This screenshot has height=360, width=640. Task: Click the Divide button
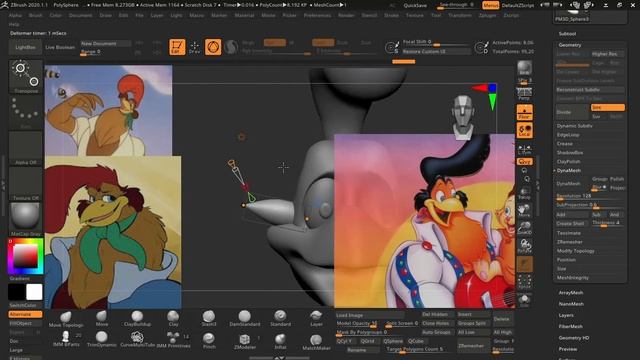[573, 112]
